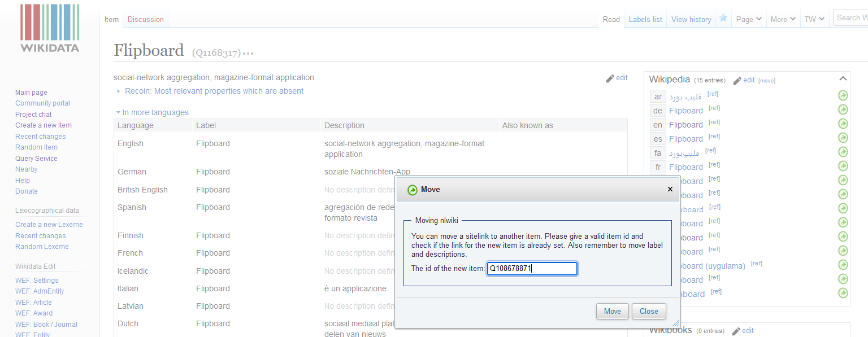
Task: Click the ellipsis next to Q1168317
Action: pos(248,54)
